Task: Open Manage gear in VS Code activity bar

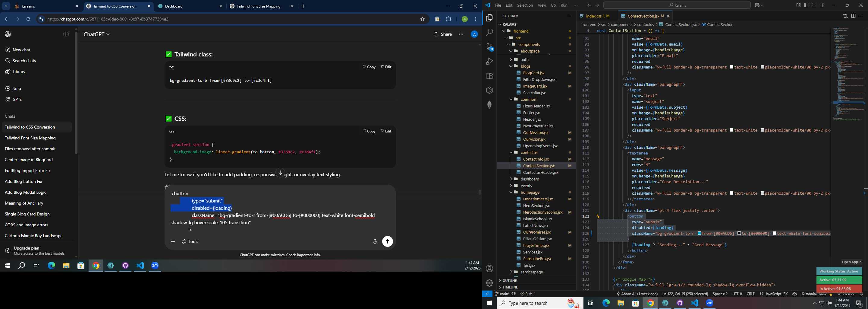Action: click(x=489, y=283)
